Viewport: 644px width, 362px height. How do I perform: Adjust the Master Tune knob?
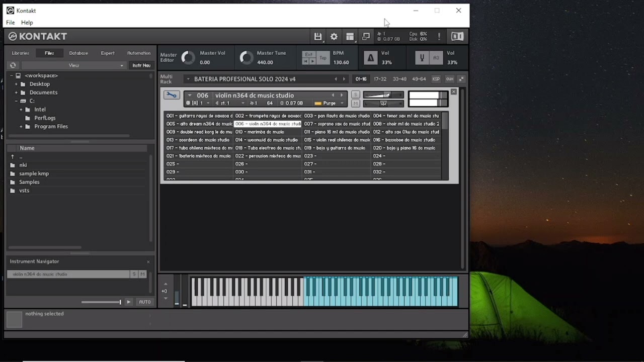(247, 58)
